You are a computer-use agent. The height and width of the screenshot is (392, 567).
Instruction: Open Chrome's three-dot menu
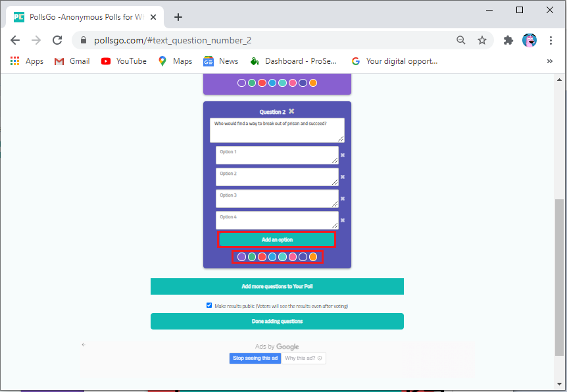point(551,40)
